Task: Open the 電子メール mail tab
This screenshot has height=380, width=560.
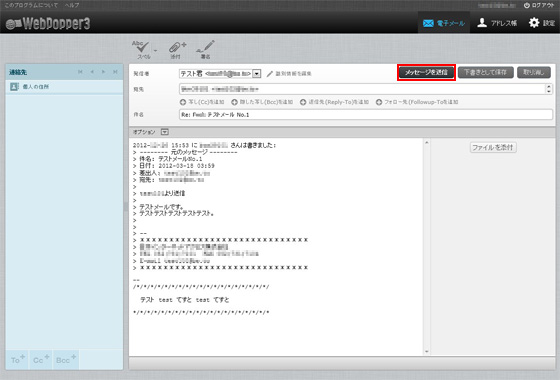Action: 444,23
